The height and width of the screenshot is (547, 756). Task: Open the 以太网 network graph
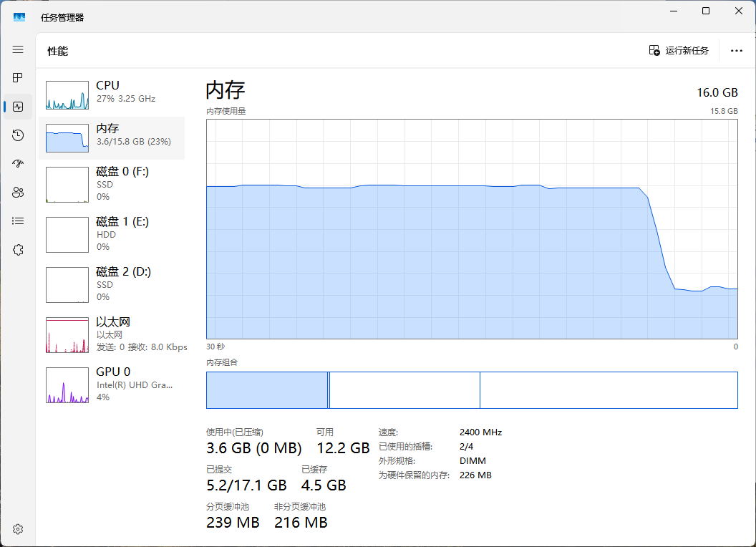tap(112, 334)
